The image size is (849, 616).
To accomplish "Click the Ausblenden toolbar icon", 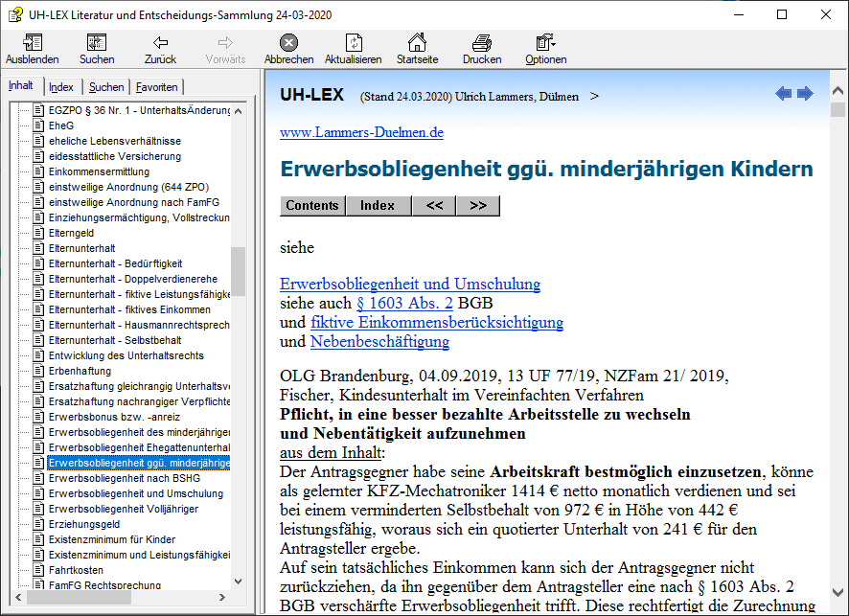I will point(33,43).
